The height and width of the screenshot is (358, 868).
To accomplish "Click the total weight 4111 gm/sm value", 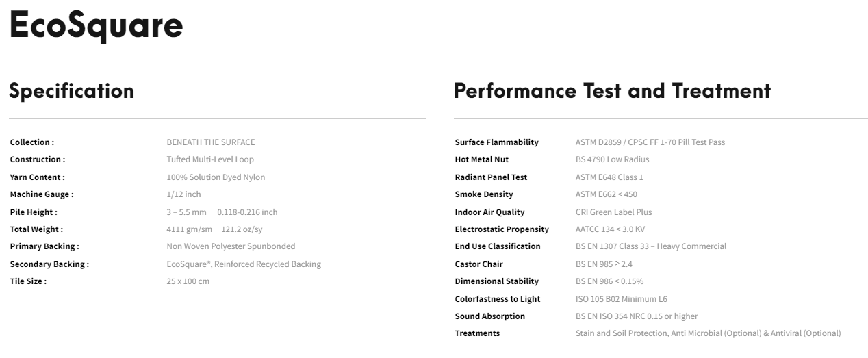I will click(x=190, y=229).
